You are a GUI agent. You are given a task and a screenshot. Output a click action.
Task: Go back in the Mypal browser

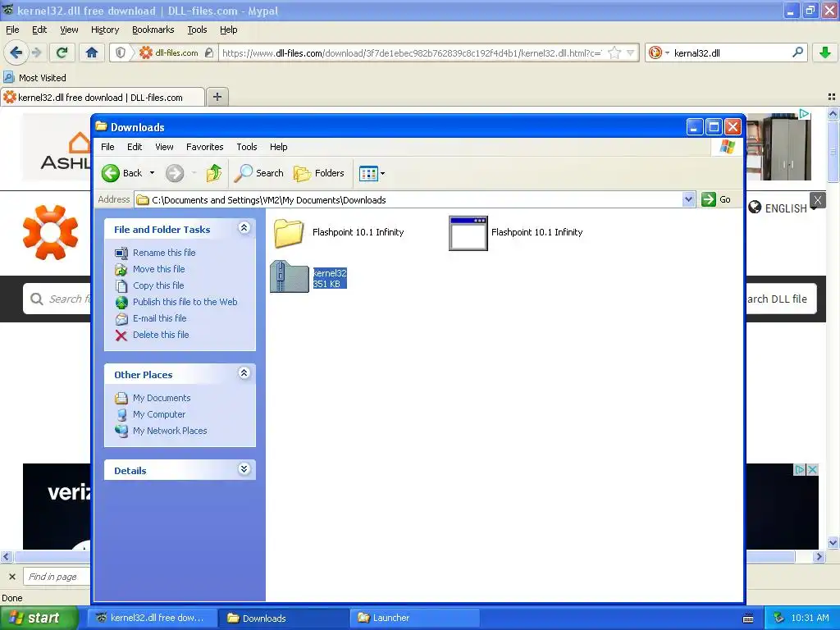point(16,52)
